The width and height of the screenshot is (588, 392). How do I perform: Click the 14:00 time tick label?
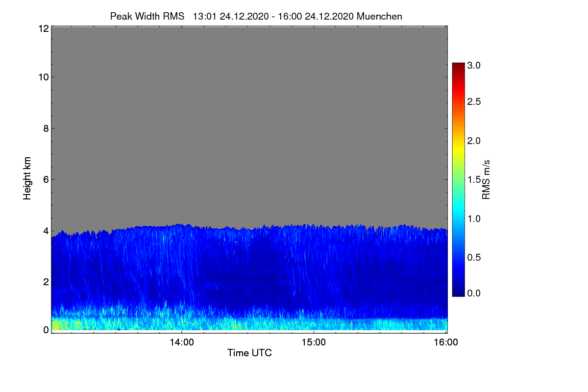181,343
